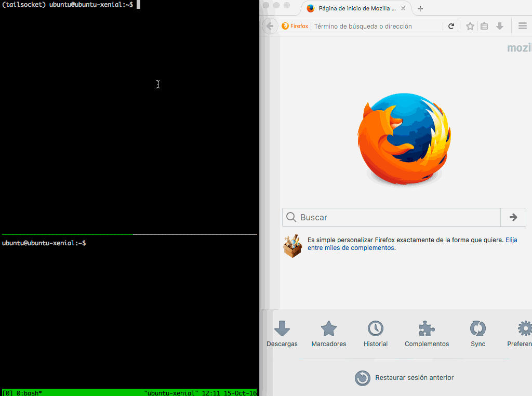
Task: Click the add-ons toolbox icon
Action: pos(292,246)
